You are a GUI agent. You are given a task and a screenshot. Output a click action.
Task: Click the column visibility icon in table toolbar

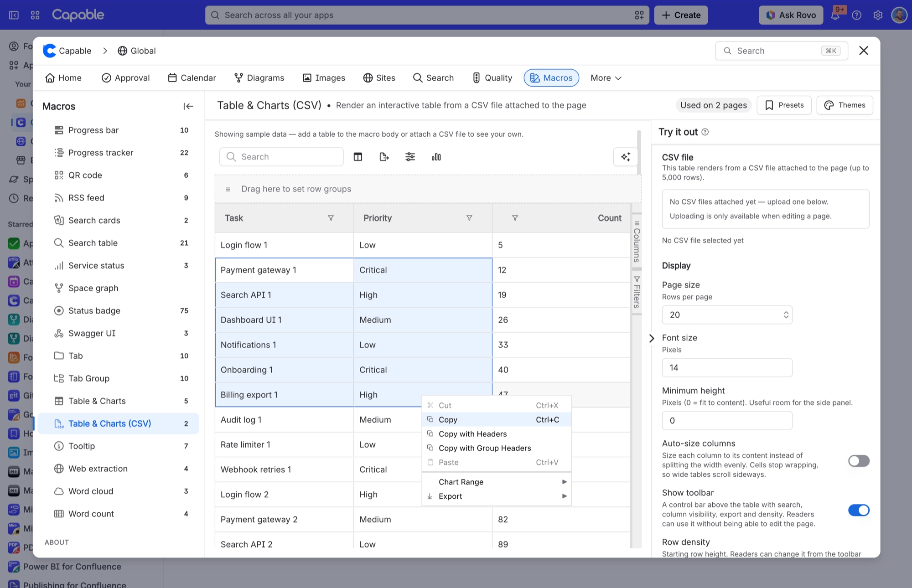(358, 157)
